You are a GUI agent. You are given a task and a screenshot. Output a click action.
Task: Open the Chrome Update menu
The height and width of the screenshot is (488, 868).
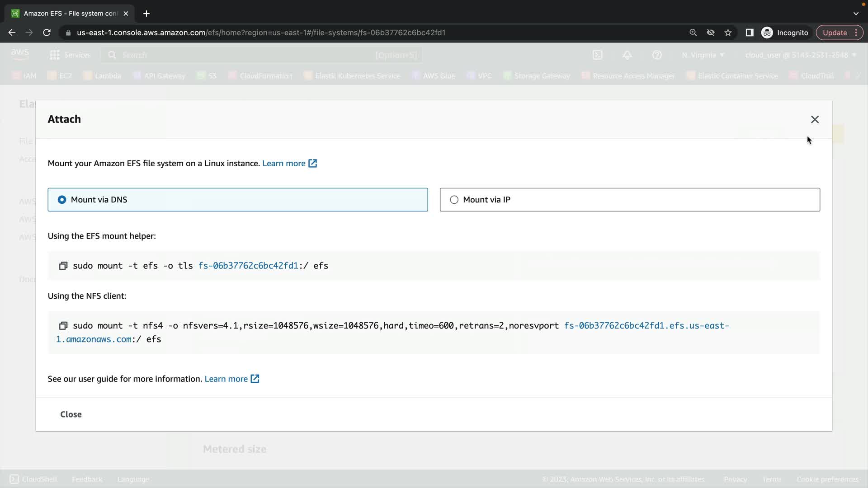[x=840, y=33]
